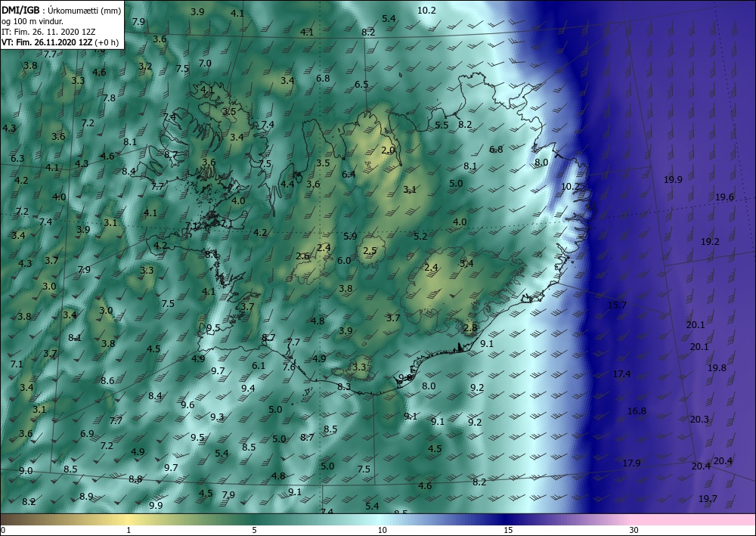This screenshot has width=756, height=536.
Task: Click the 6.9 value on the map
Action: [87, 434]
